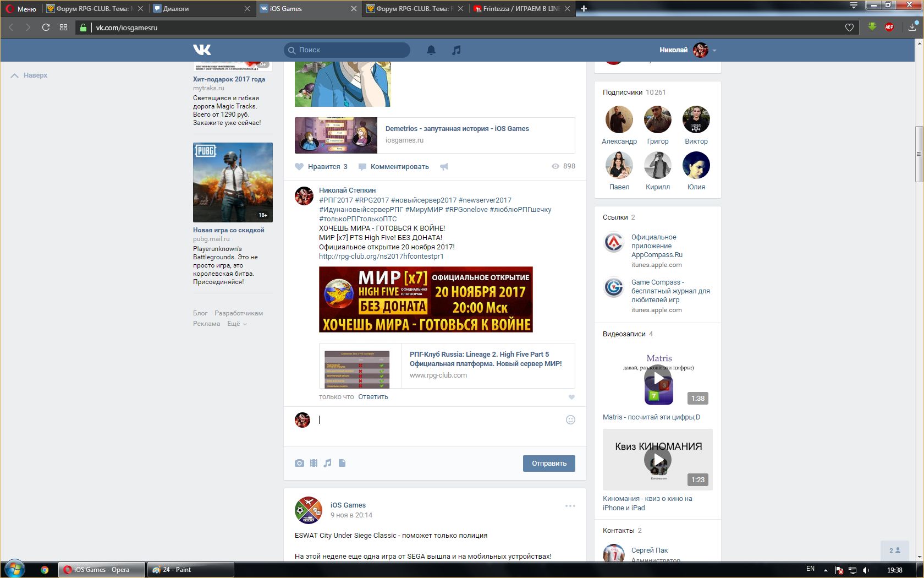Switch to first Форум RPG-CLUB tab
The width and height of the screenshot is (924, 578).
(x=95, y=9)
